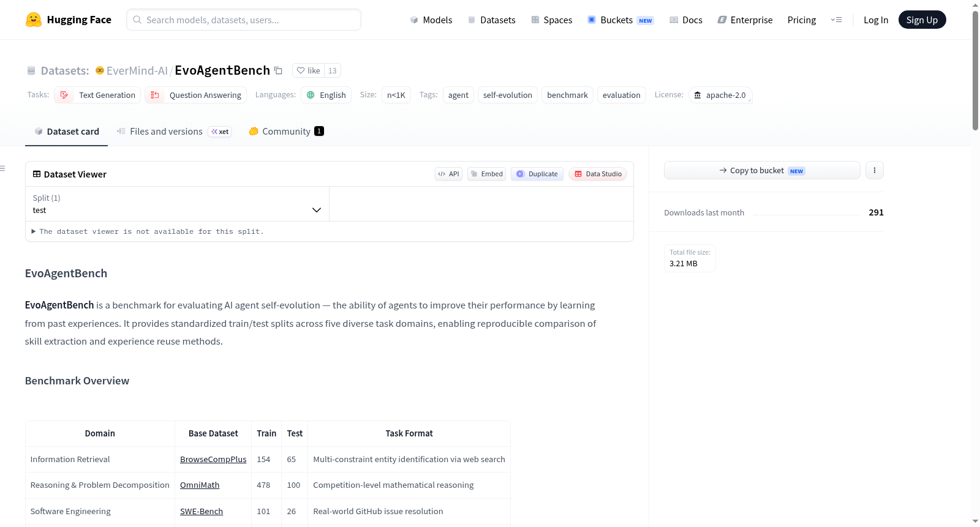
Task: Open Data Studio button
Action: pos(598,174)
